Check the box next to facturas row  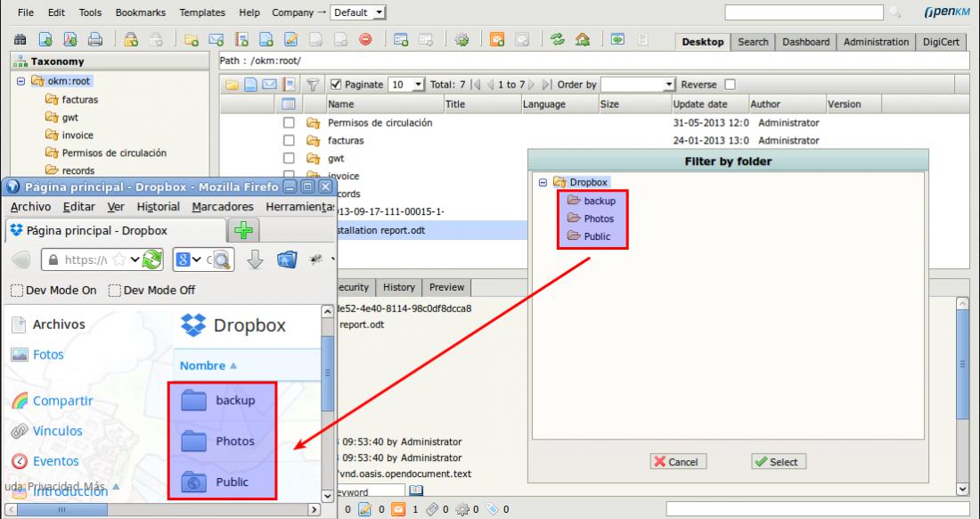pyautogui.click(x=288, y=140)
